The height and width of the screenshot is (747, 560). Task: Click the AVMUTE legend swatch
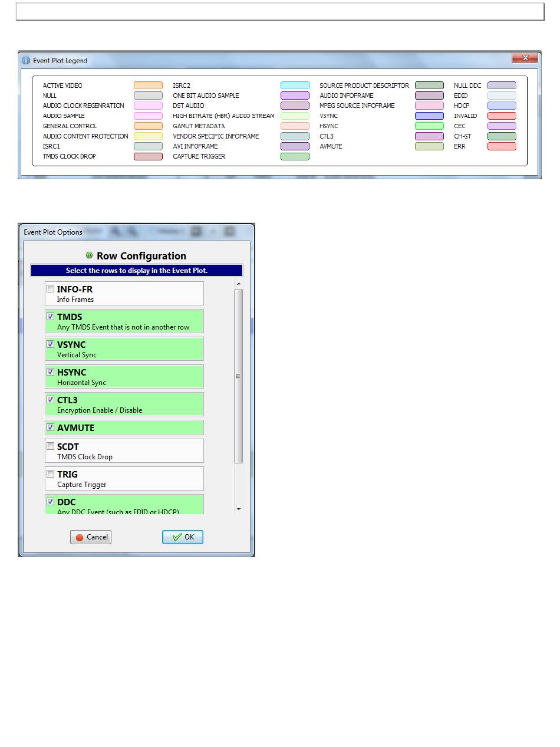click(429, 146)
